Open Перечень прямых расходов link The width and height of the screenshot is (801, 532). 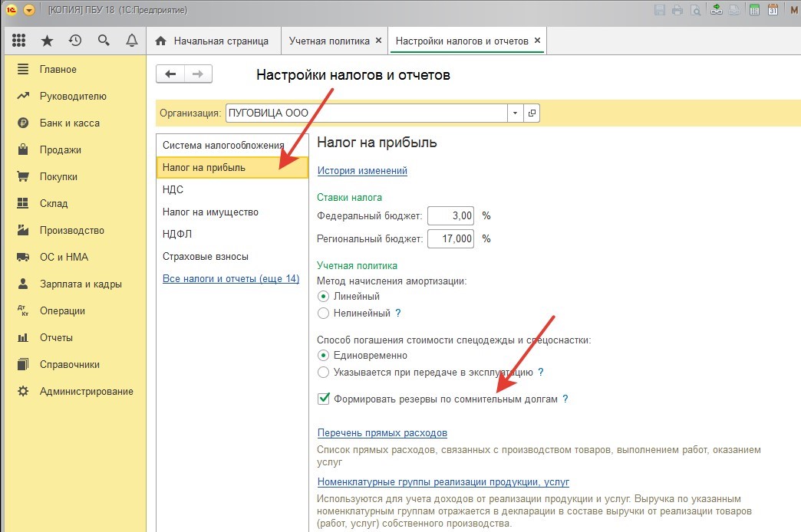(x=382, y=433)
